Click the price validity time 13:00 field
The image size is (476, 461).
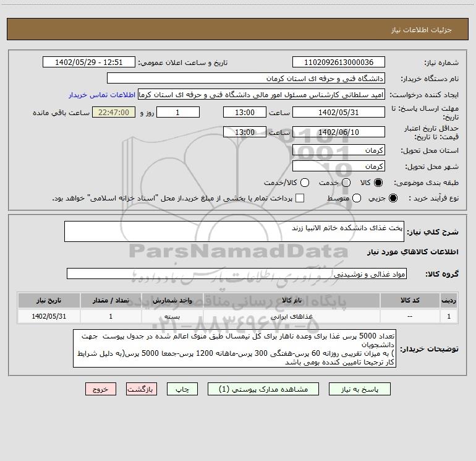tap(245, 132)
